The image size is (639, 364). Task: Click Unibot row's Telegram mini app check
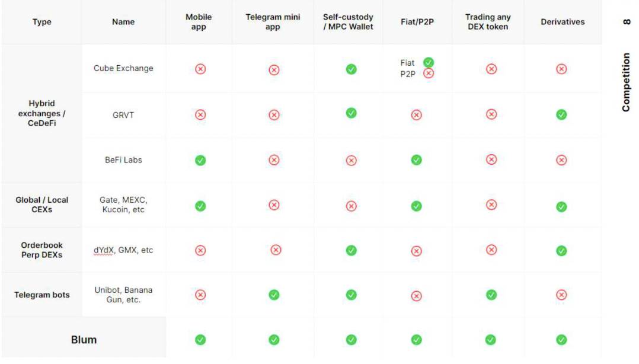click(x=274, y=295)
